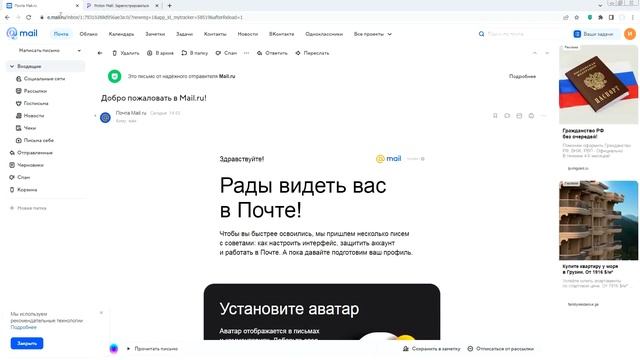This screenshot has width=640, height=360.
Task: Open a new browser tab
Action: click(170, 6)
